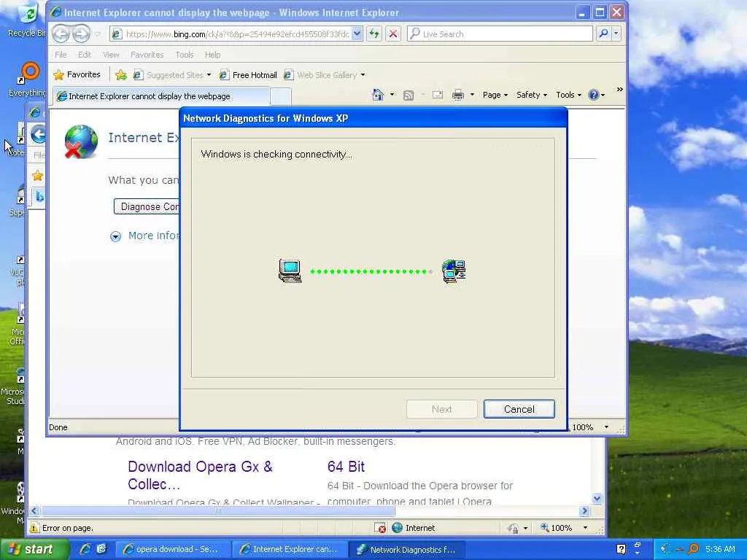
Task: Open the Tools menu in menu bar
Action: click(x=185, y=55)
